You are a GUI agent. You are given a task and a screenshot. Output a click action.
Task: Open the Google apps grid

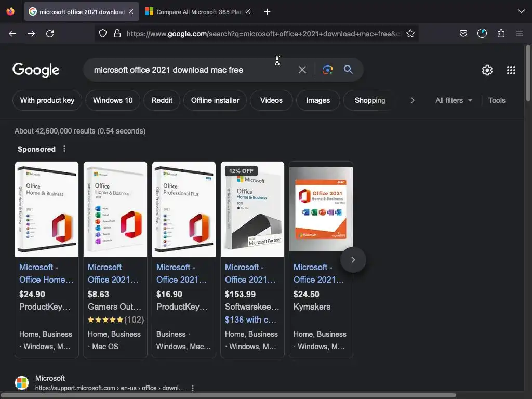click(511, 70)
